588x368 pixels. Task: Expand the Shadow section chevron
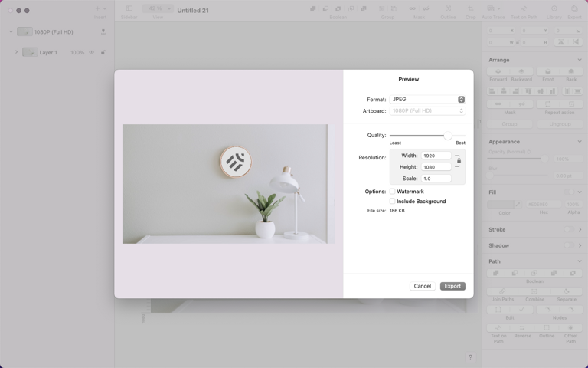(580, 245)
